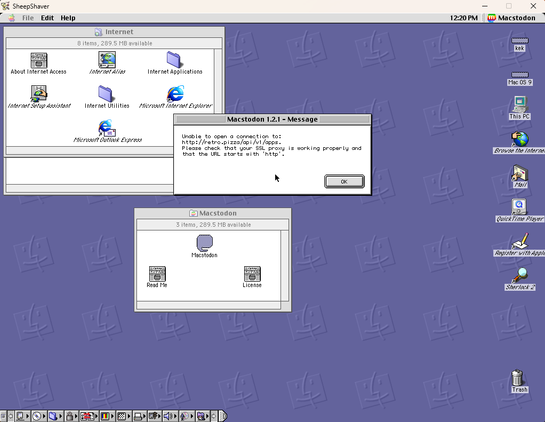
Task: Click the Macstodon window vertical scrollbar
Action: coord(284,266)
